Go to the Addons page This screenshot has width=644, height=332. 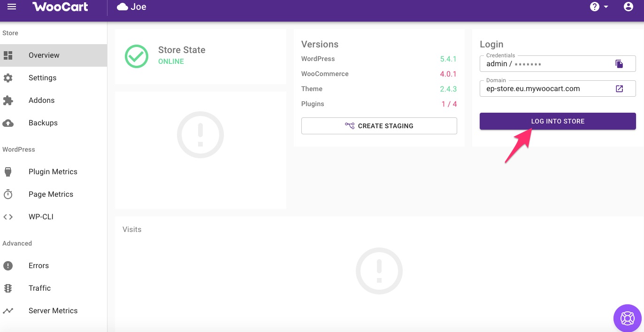coord(41,100)
